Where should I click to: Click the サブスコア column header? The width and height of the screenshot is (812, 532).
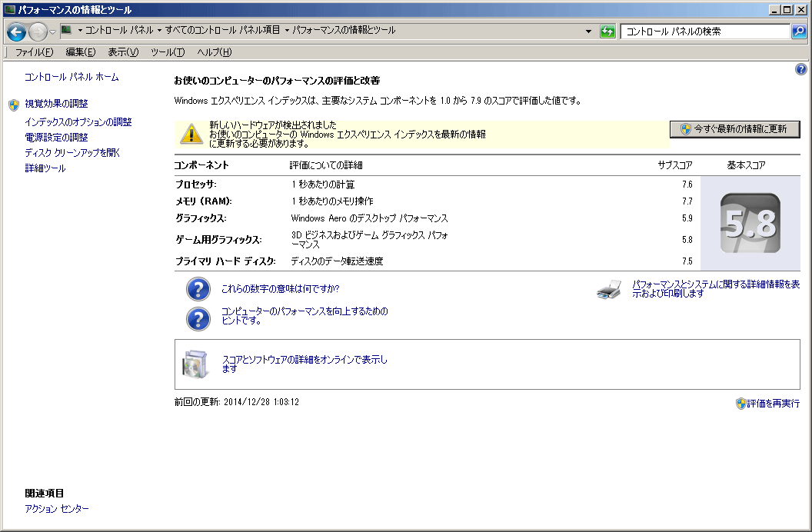(675, 165)
